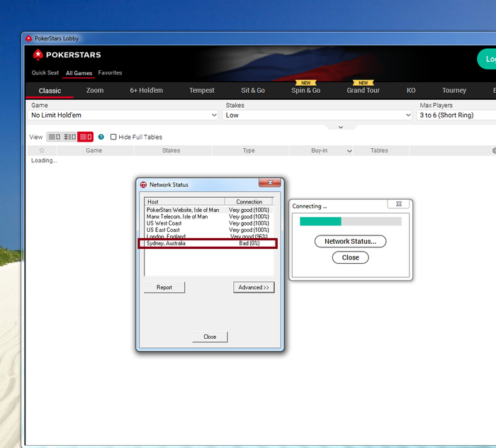The height and width of the screenshot is (448, 496).
Task: Open the Game dropdown showing No Limit Hold'em
Action: point(123,115)
